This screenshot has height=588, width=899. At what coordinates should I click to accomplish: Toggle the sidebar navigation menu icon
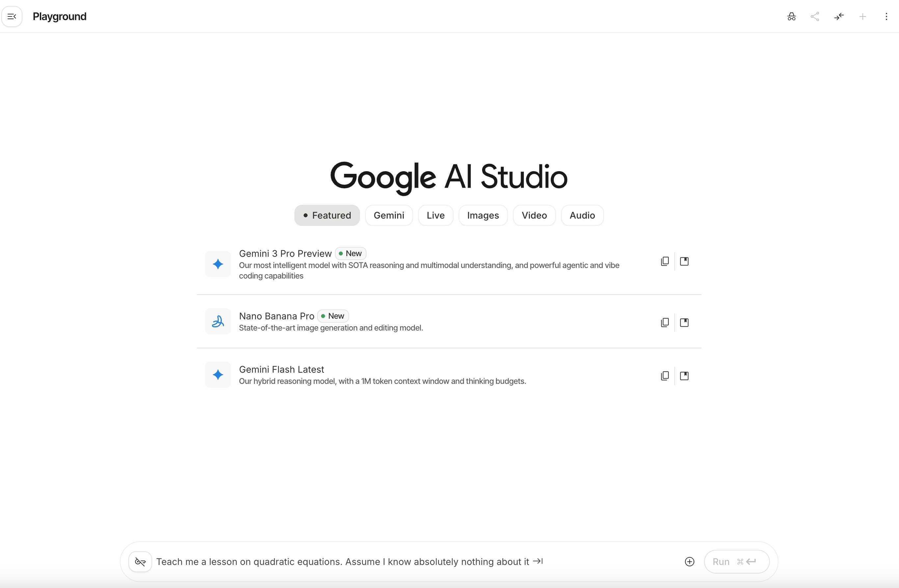click(x=12, y=16)
